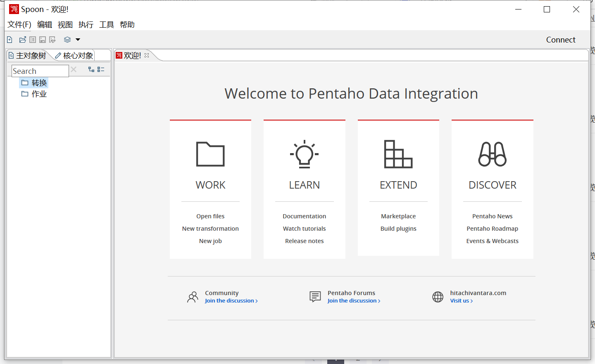Click the Pentaho Forums chat icon
The image size is (595, 364).
point(315,297)
